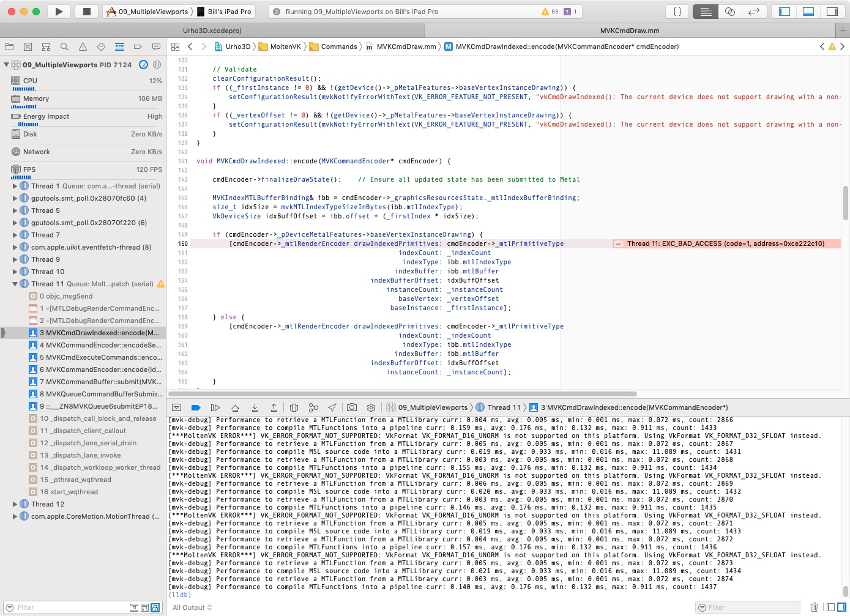Simulate a location with the location arrow

332,407
